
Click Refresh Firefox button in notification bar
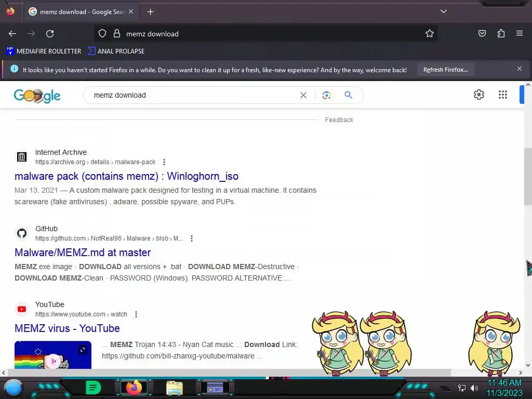pos(445,70)
